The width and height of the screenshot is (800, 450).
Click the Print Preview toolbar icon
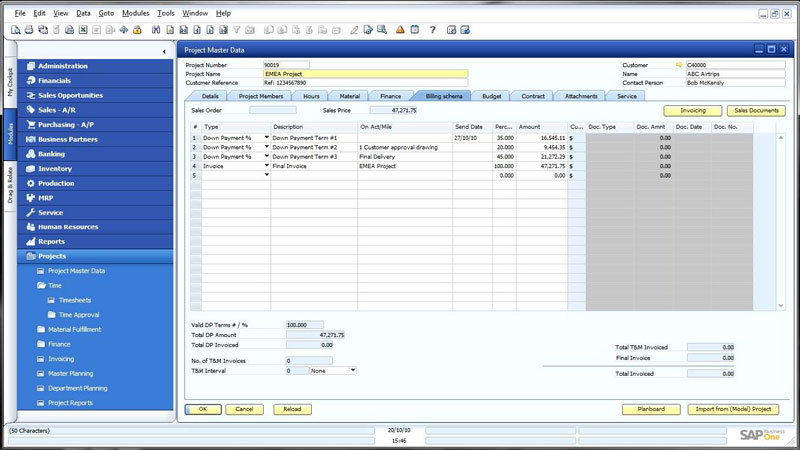pyautogui.click(x=16, y=30)
